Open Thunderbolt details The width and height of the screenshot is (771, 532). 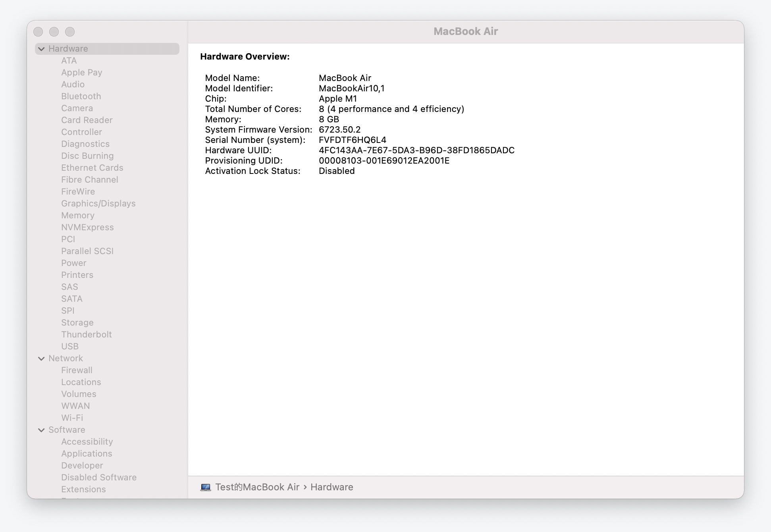pyautogui.click(x=87, y=335)
